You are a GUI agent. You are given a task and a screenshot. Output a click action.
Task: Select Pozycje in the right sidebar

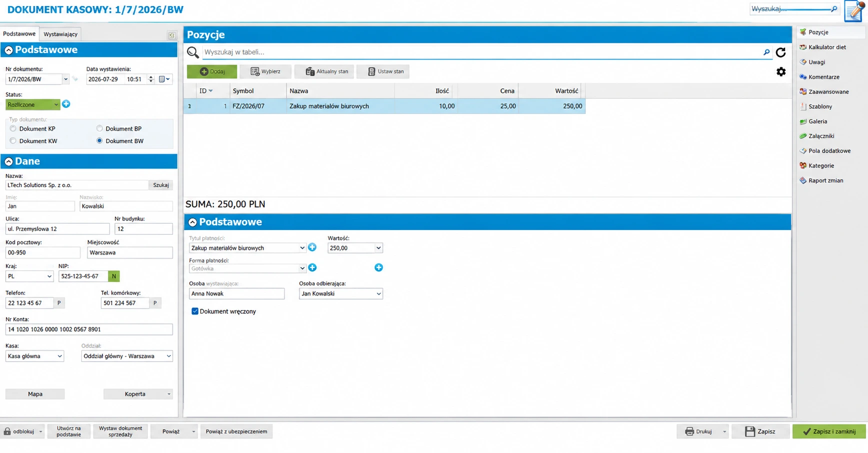tap(818, 32)
